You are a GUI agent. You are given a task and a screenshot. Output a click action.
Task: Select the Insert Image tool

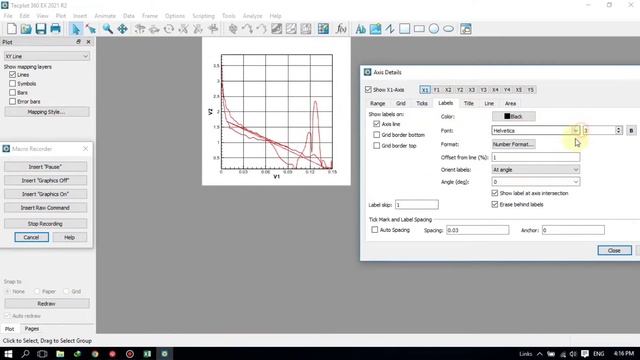coord(376,29)
